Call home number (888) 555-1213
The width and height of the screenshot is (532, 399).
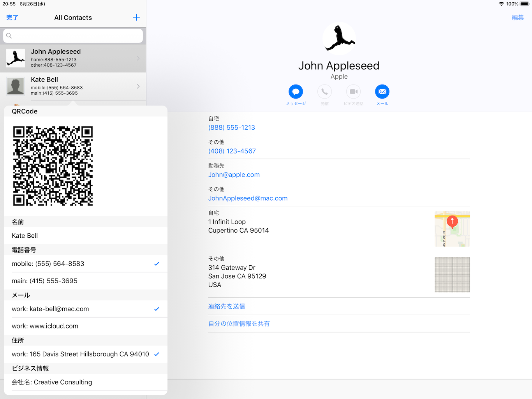[x=232, y=127]
